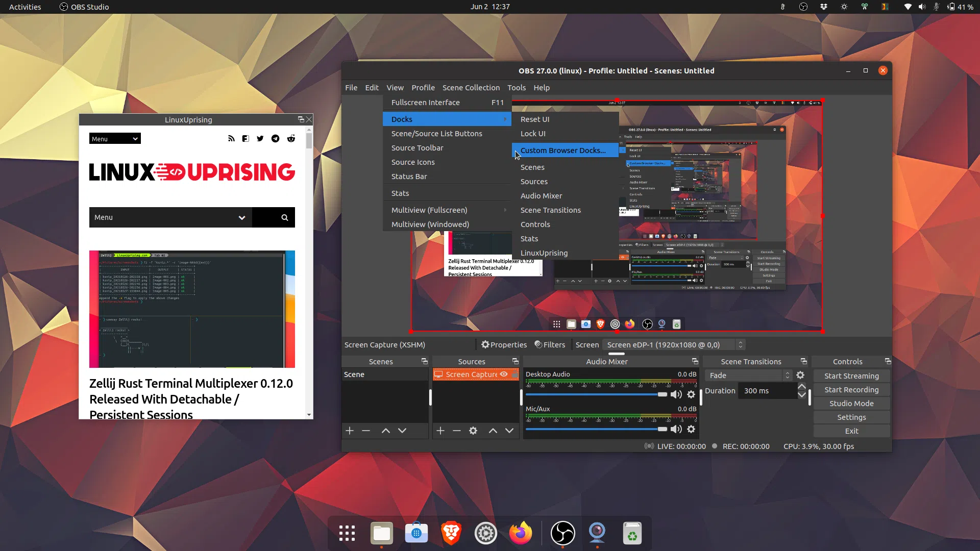The image size is (980, 551).
Task: Select Custom Browser Docks menu item
Action: click(563, 150)
